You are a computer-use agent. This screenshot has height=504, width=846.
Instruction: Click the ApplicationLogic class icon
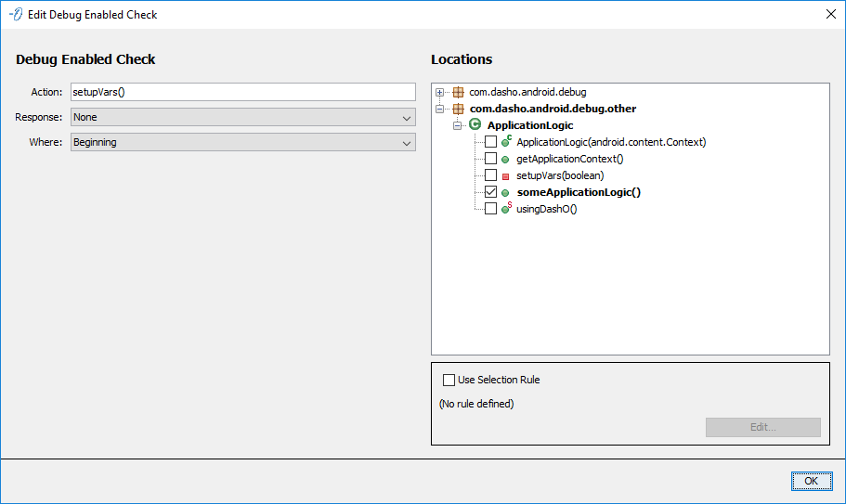(x=475, y=125)
